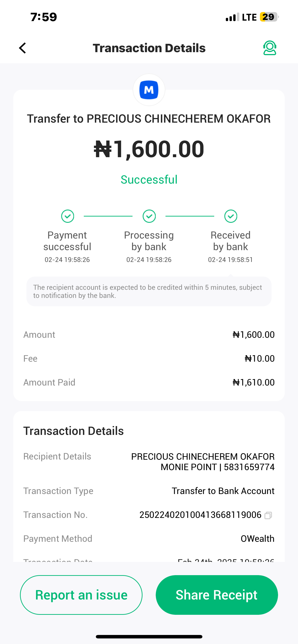This screenshot has width=298, height=644.
Task: Tap the Moniepoint bank logo
Action: pos(149,90)
